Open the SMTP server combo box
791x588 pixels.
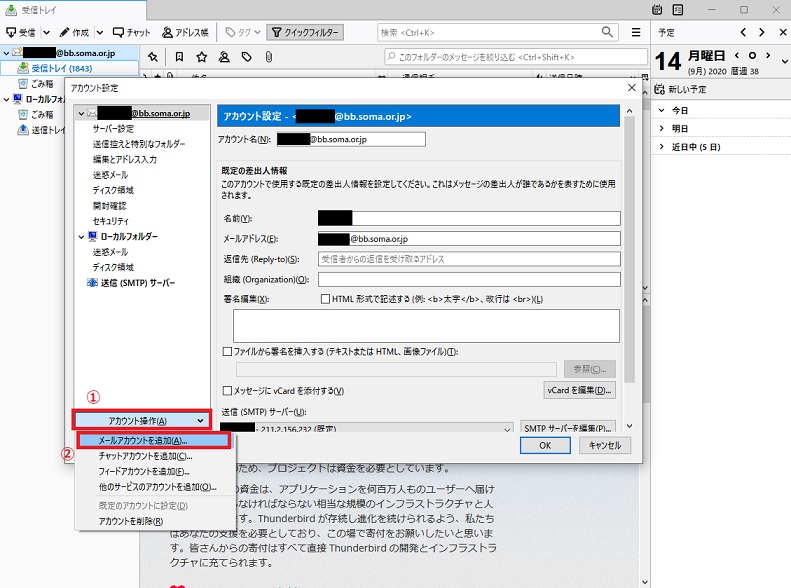pos(367,428)
